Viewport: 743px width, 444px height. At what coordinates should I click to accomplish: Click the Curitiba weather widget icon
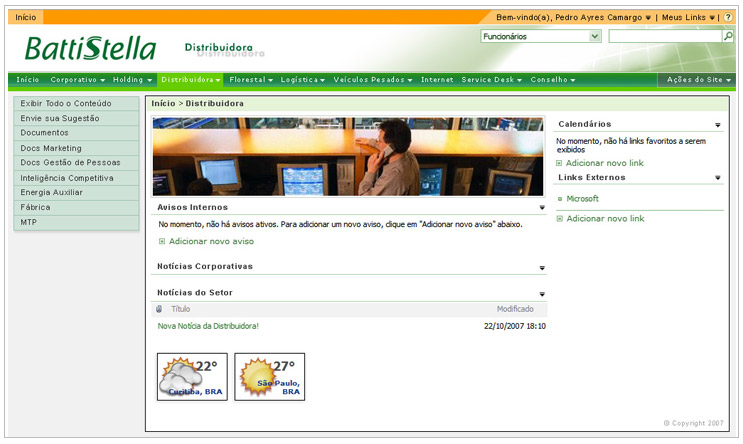point(192,377)
